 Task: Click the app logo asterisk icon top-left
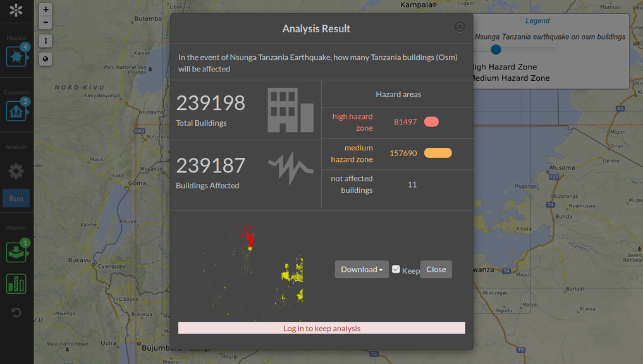16,9
